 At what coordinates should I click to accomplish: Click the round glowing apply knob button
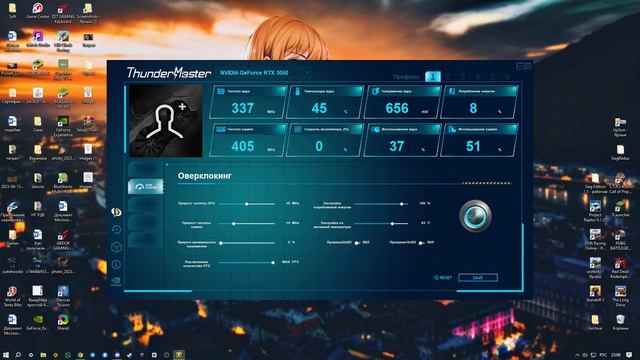click(475, 216)
